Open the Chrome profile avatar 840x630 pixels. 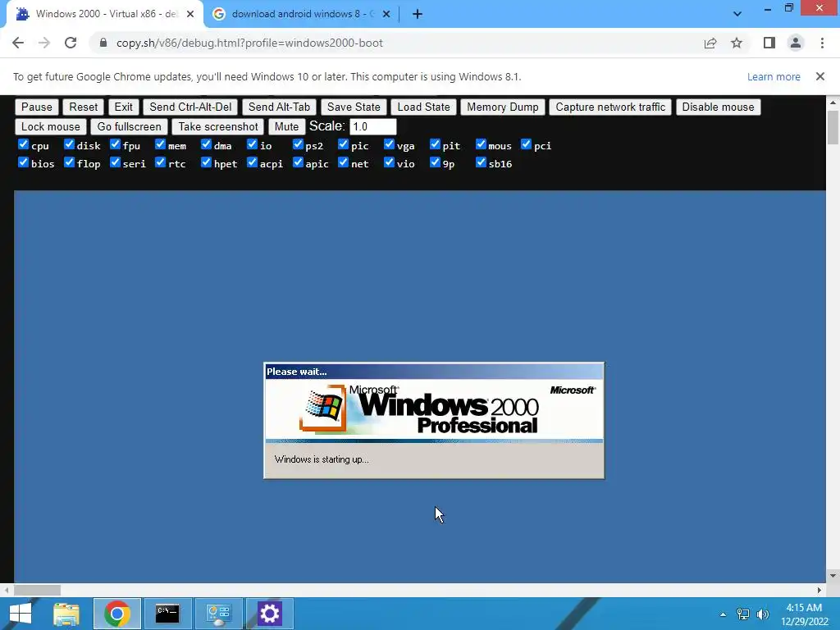(796, 43)
